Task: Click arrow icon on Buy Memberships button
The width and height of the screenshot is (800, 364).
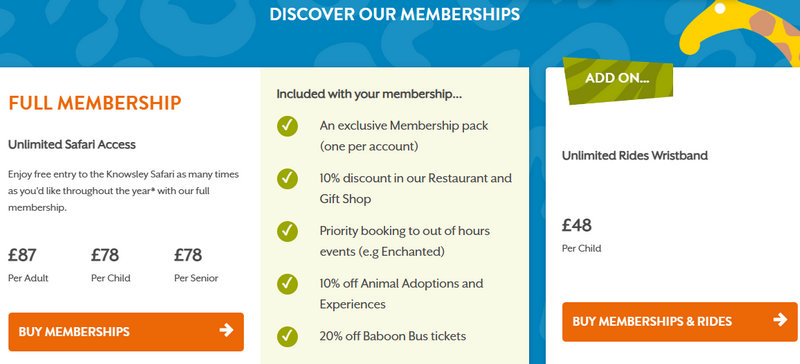Action: tap(226, 330)
